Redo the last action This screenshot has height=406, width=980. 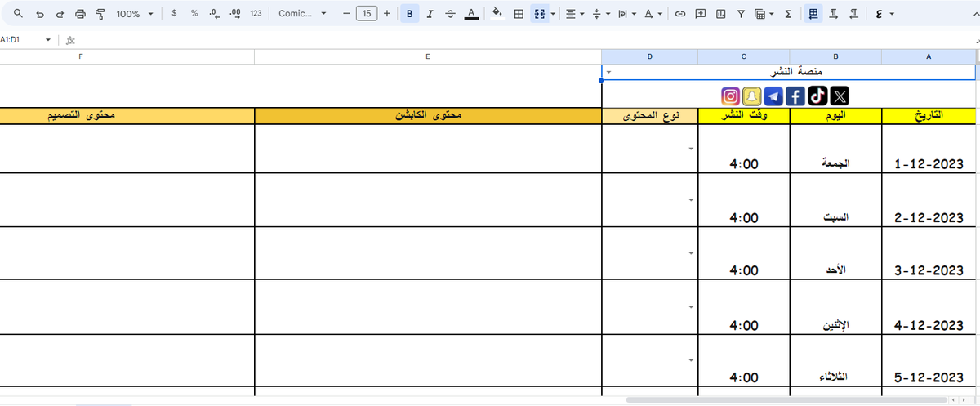(x=60, y=14)
